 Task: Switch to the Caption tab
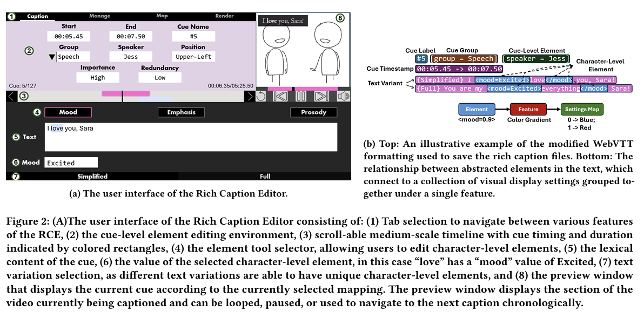click(x=37, y=16)
